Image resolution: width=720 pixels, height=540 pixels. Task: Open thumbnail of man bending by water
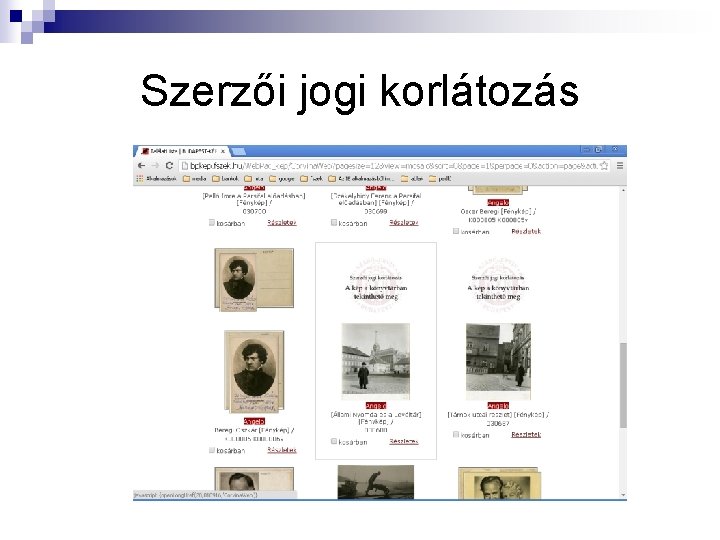[376, 482]
